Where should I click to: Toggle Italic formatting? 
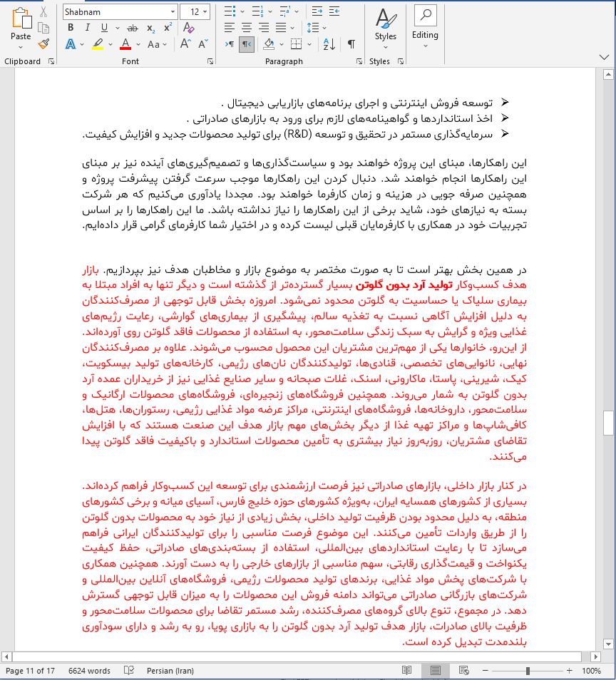pyautogui.click(x=87, y=29)
